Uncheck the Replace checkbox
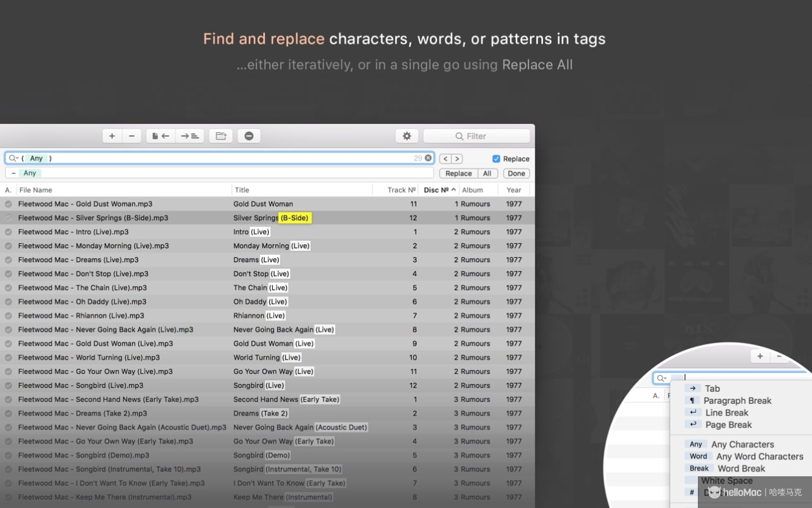 496,159
